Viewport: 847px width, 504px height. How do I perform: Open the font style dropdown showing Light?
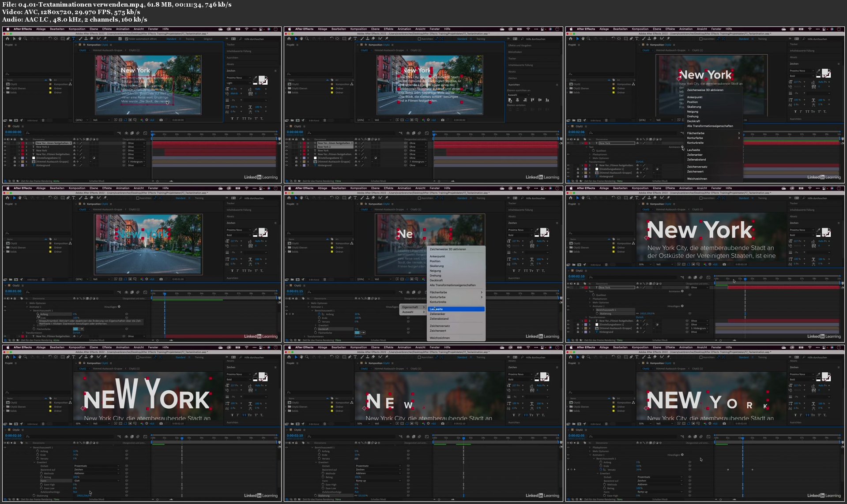[x=238, y=83]
